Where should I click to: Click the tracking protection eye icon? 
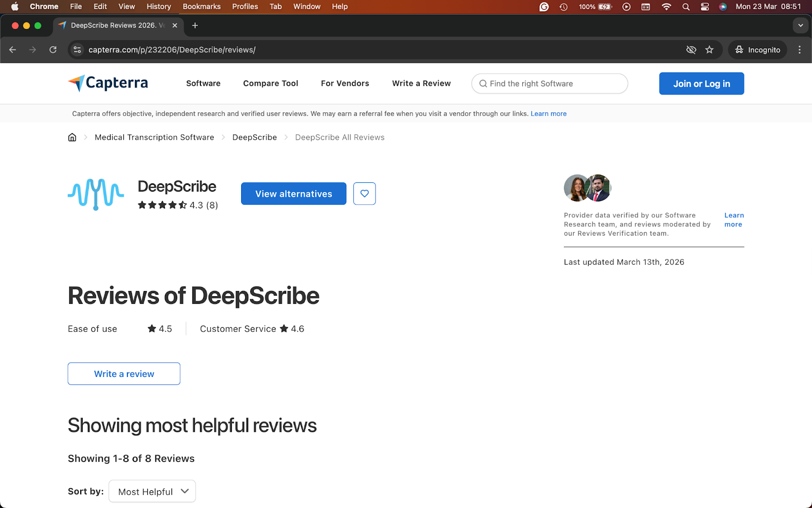tap(691, 50)
